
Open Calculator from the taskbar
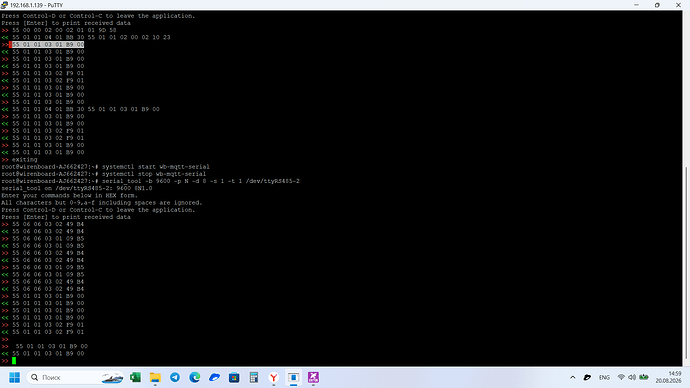pos(254,377)
